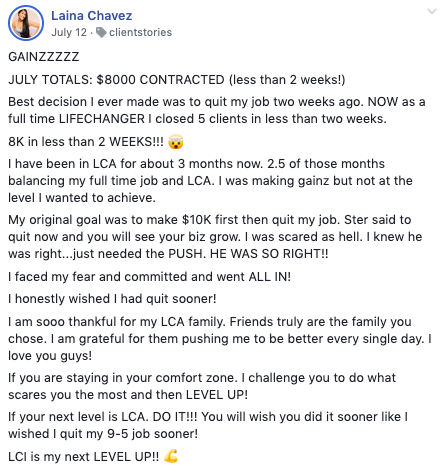Click the paragraph starting 'My original goal'
The height and width of the screenshot is (475, 440).
215,237
